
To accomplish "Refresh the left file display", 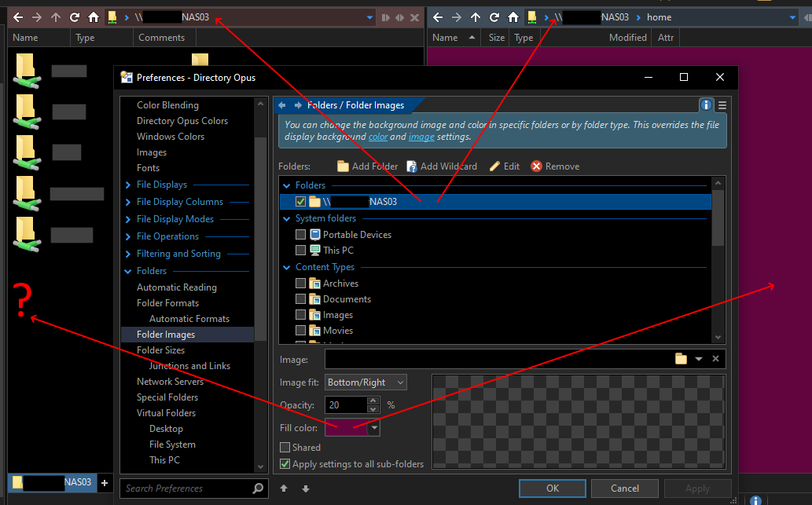I will coord(75,17).
